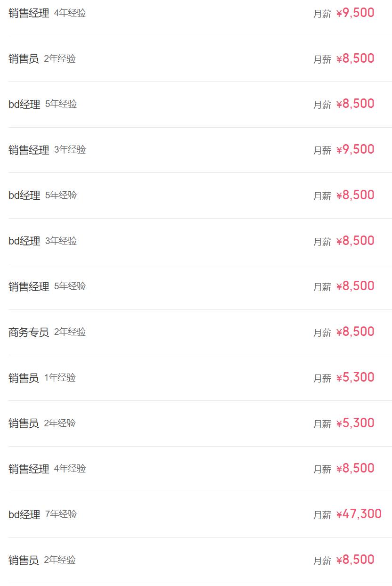392x586 pixels.
Task: Open the 销售经理 4年经验 ¥9,500 listing
Action: [x=29, y=13]
